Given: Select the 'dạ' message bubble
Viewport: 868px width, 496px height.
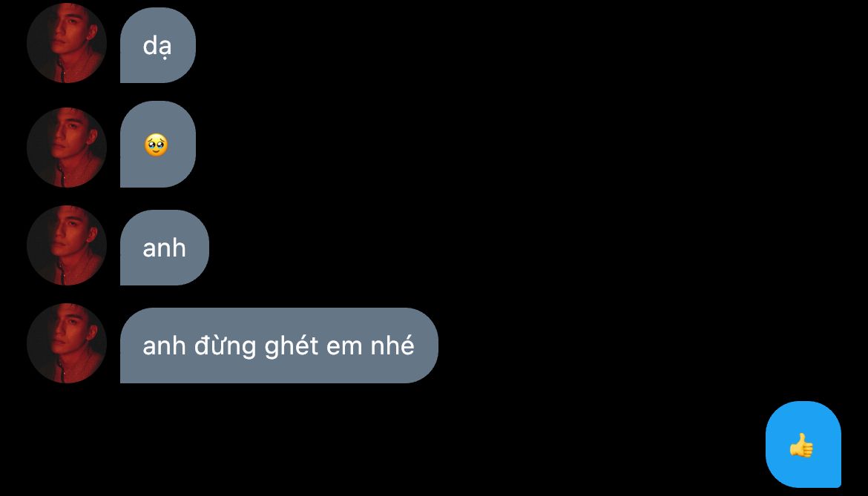Looking at the screenshot, I should pyautogui.click(x=158, y=45).
